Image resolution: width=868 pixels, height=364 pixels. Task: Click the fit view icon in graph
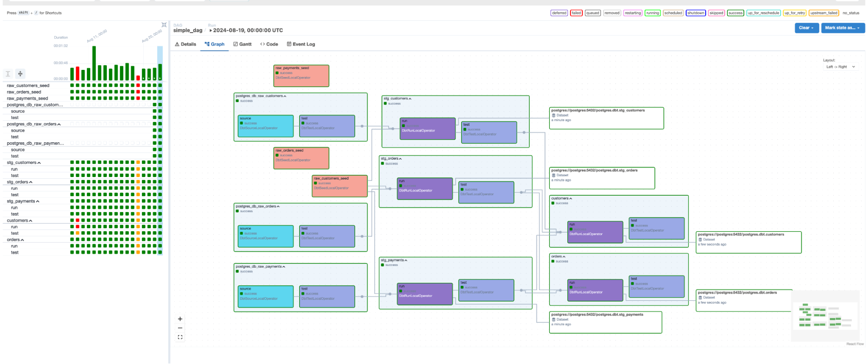[x=180, y=337]
